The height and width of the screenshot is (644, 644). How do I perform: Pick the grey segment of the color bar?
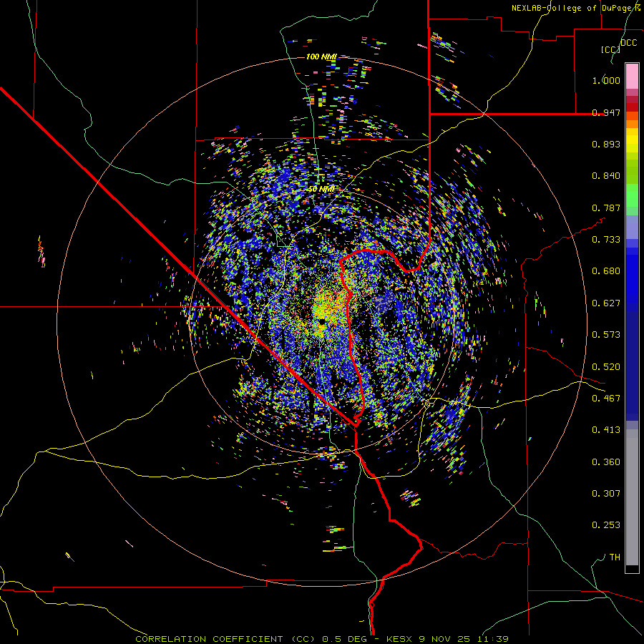click(632, 497)
